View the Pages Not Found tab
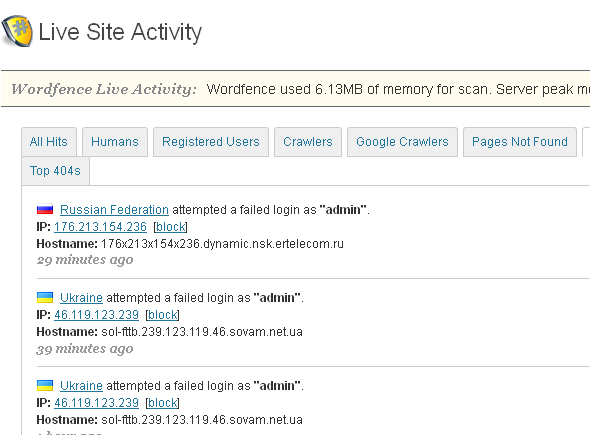This screenshot has height=435, width=590. (520, 142)
